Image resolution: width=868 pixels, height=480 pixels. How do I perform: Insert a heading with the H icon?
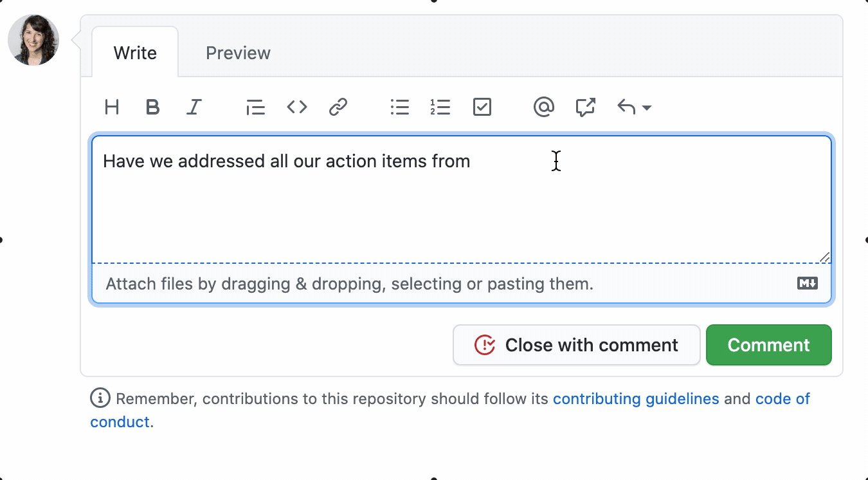(x=111, y=107)
